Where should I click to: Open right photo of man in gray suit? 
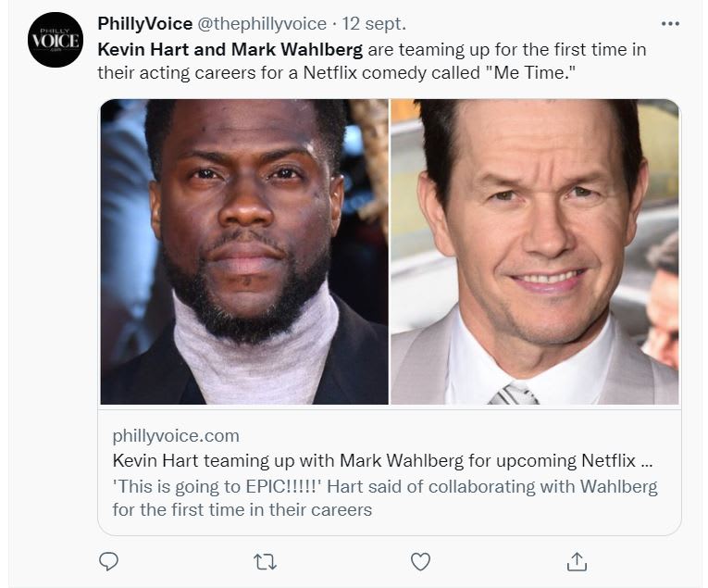tap(534, 252)
